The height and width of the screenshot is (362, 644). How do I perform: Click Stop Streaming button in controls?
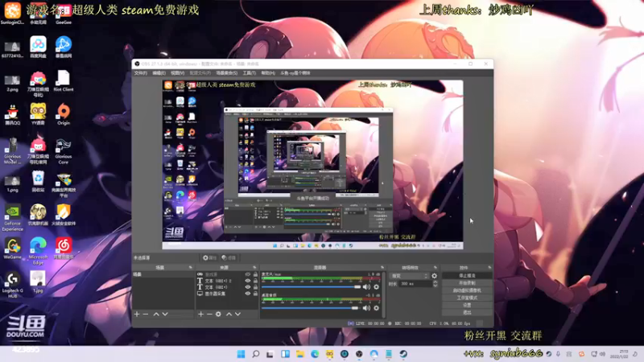(467, 275)
